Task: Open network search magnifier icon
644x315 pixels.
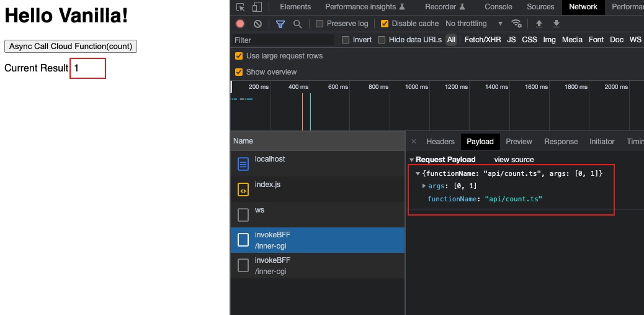Action: (297, 24)
